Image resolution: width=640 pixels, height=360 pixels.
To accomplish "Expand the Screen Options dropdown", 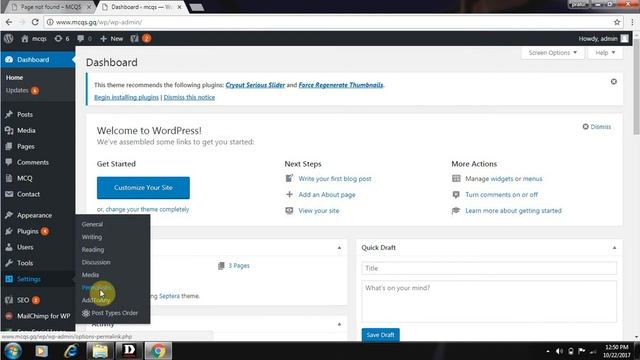I will [553, 53].
